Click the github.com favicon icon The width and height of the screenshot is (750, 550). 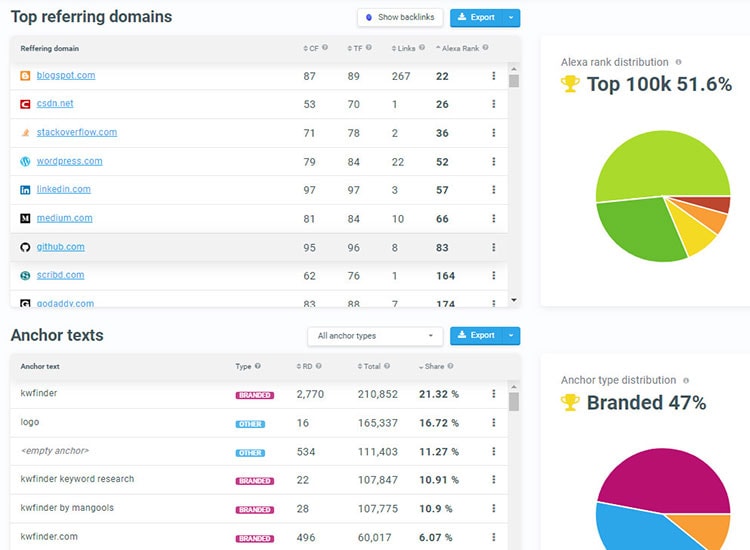tap(25, 247)
